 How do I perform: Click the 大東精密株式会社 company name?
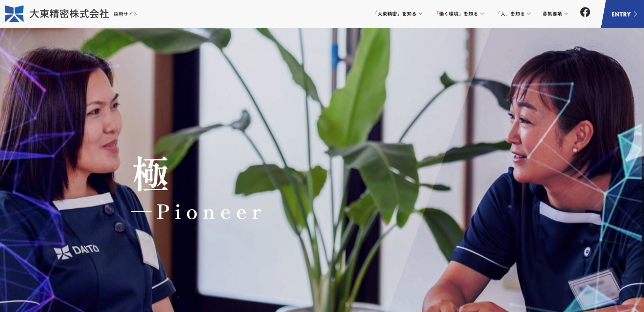coord(69,14)
